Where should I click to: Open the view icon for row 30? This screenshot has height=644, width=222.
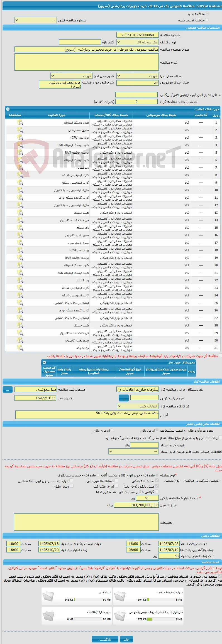pos(20,340)
